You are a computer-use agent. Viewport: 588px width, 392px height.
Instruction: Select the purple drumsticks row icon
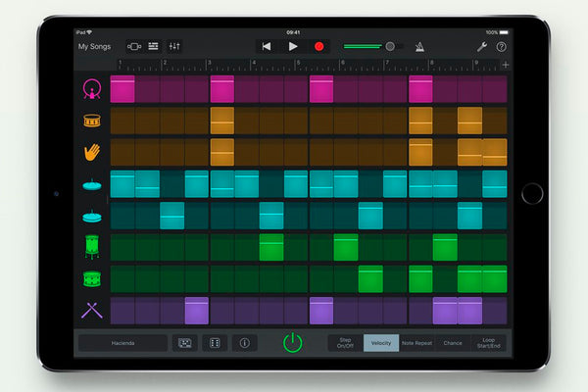point(91,311)
